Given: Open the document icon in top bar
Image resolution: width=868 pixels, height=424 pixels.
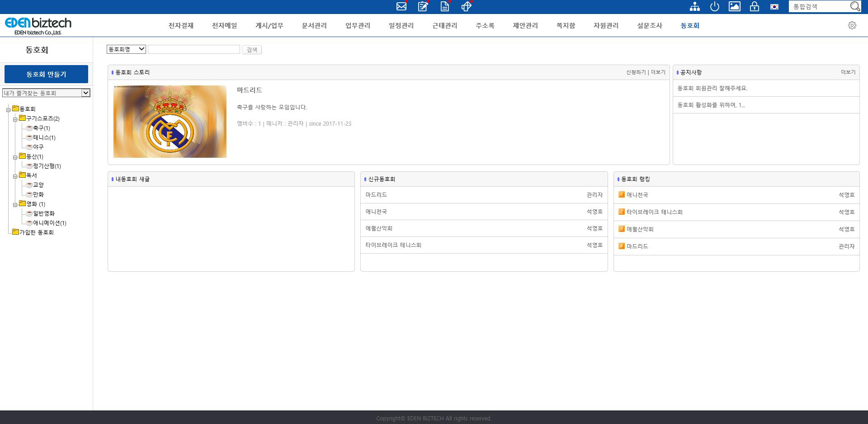Looking at the screenshot, I should [x=445, y=6].
